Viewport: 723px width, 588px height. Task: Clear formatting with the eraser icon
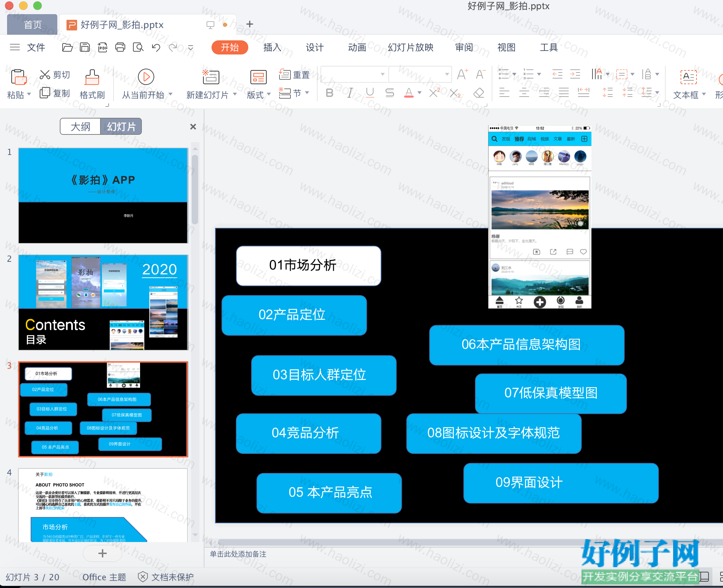tap(479, 93)
